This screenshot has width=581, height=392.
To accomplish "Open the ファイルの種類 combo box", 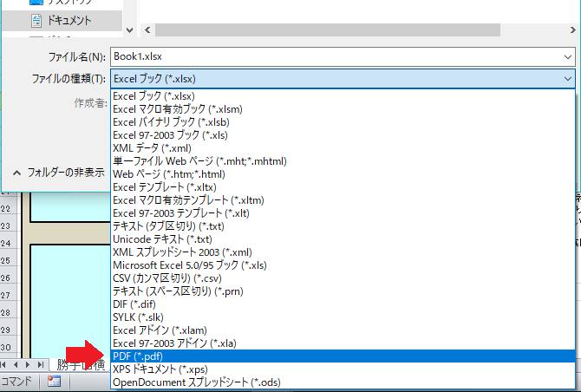I will click(x=343, y=79).
